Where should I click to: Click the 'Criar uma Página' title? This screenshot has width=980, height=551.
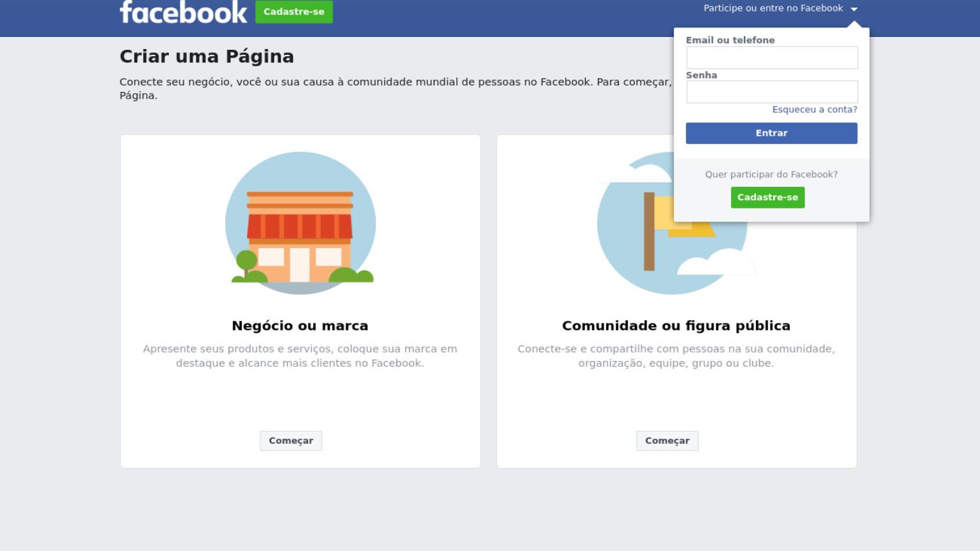pyautogui.click(x=207, y=57)
